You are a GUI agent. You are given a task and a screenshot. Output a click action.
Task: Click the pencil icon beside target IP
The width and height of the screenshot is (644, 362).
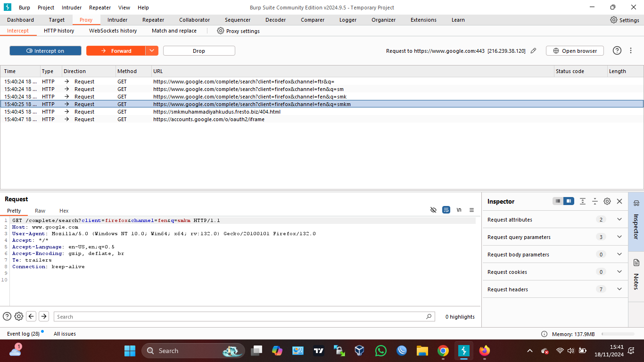[x=533, y=51]
